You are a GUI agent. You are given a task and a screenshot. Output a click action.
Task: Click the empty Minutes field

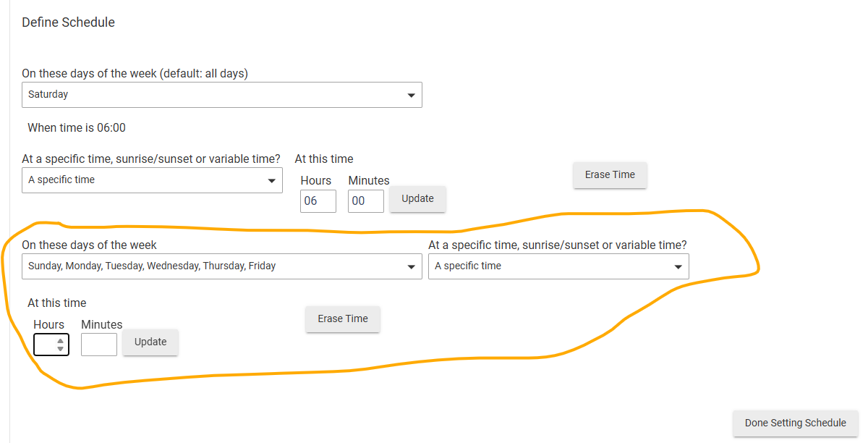click(x=98, y=345)
